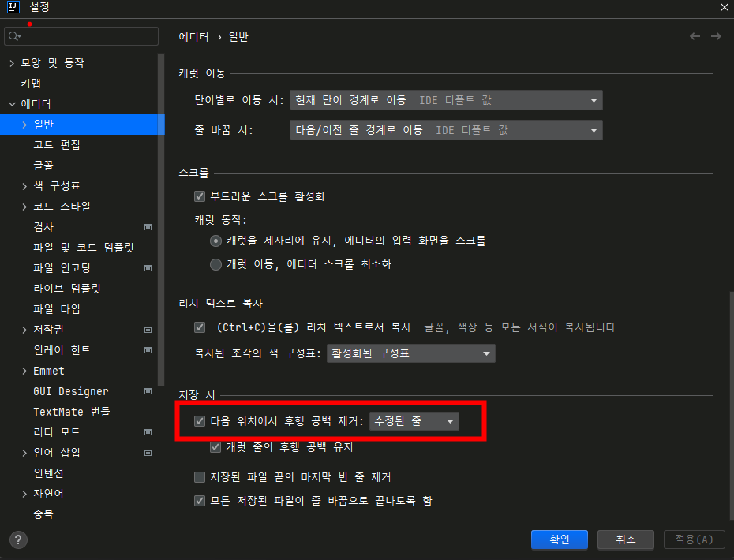Click the settings tree vertical scrollbar

pos(162,213)
